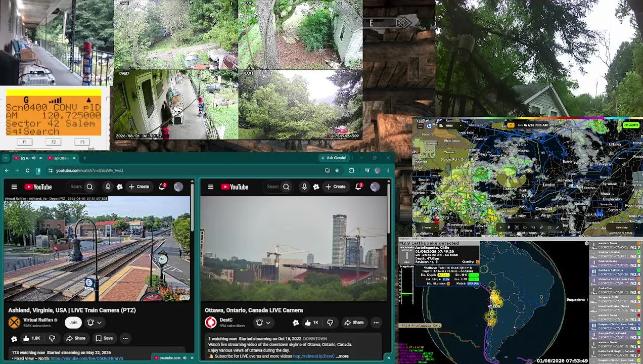Click Ask Gemini in Chrome title bar
Viewport: 643px width, 364px height.
[x=334, y=158]
